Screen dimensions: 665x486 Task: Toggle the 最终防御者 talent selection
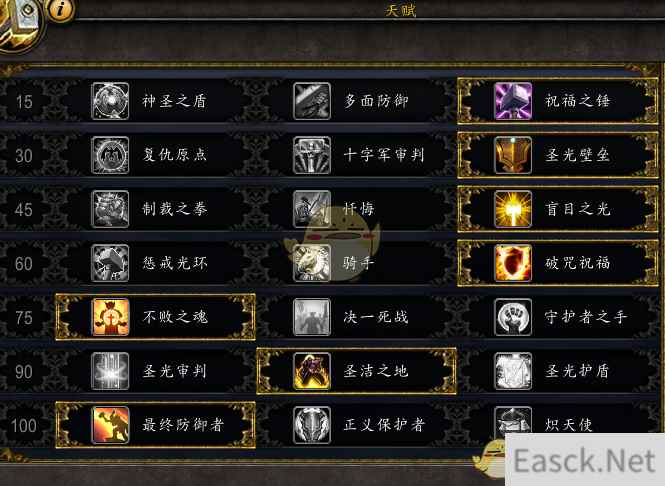(155, 425)
